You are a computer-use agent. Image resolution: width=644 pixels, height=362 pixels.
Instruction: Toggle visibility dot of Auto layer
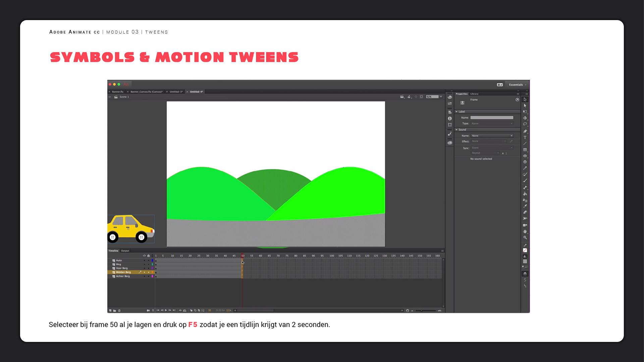click(x=145, y=260)
